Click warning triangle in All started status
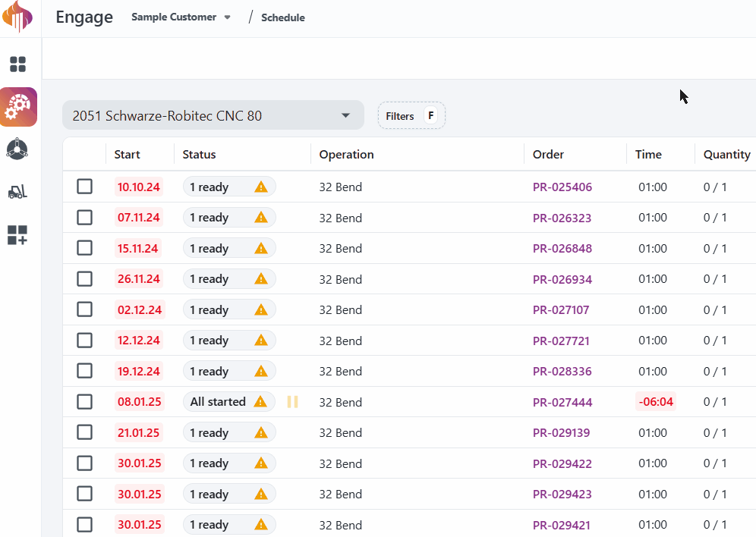 [x=260, y=402]
